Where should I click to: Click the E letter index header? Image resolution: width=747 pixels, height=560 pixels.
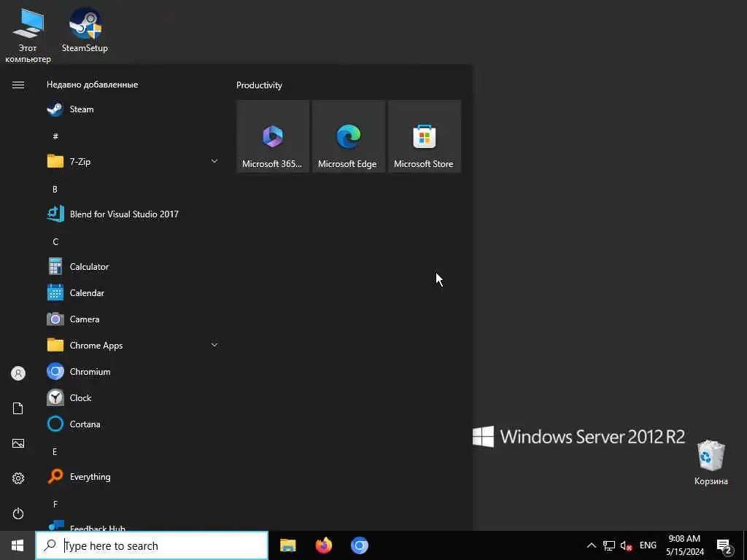(x=55, y=451)
